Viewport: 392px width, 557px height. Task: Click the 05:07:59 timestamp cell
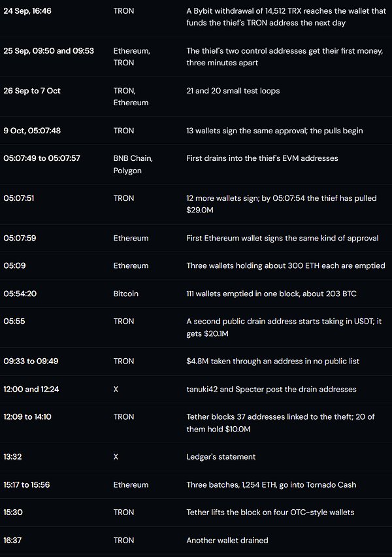coord(20,238)
